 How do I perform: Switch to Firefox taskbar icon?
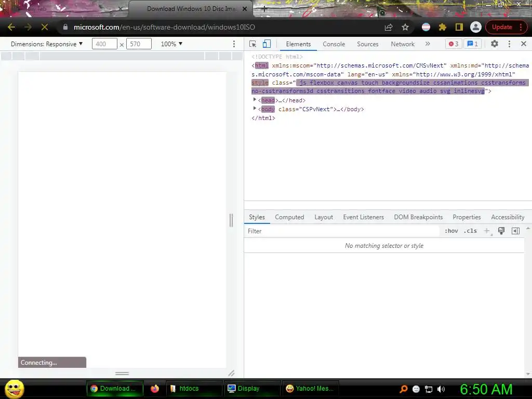point(155,389)
